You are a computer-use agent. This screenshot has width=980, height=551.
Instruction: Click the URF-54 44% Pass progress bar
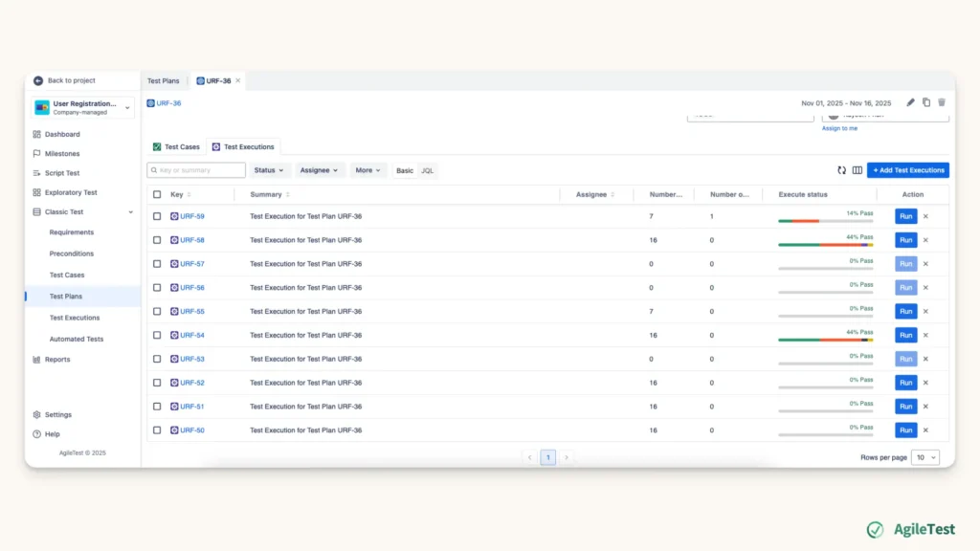pos(826,340)
